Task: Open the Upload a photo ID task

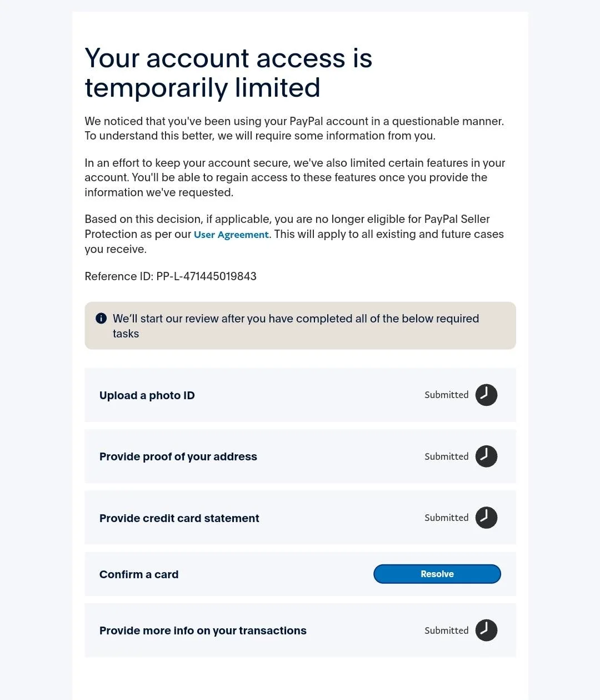Action: 300,395
